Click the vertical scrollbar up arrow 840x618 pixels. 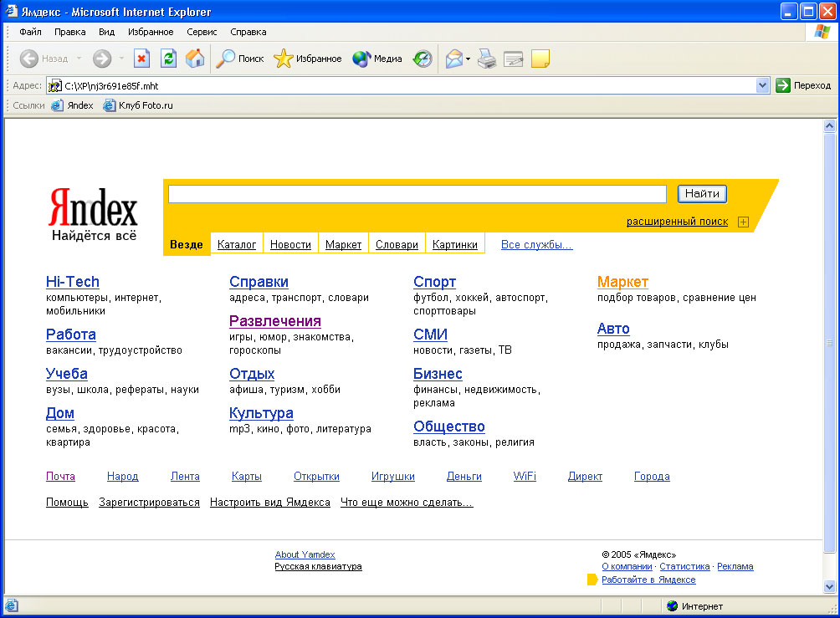pos(829,126)
